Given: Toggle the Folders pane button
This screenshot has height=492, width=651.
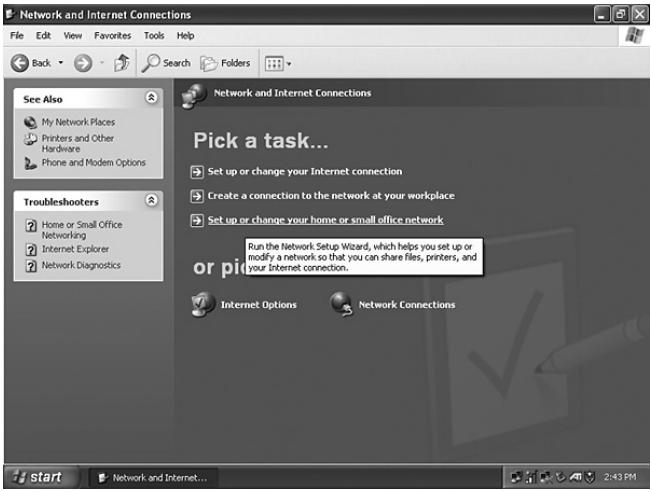Looking at the screenshot, I should [x=225, y=63].
